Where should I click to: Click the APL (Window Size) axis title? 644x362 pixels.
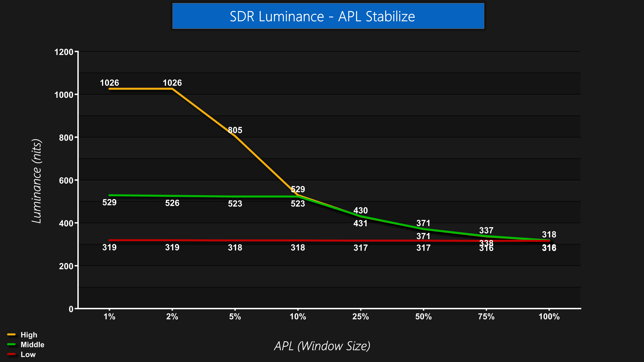322,346
